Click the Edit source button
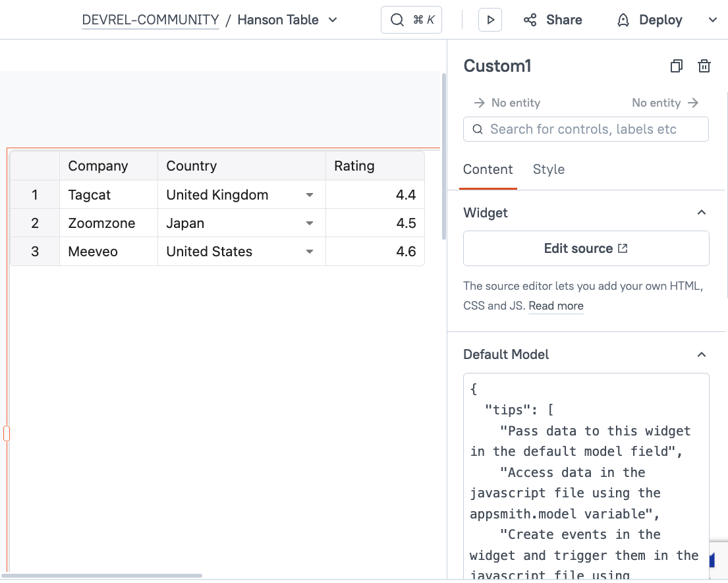 pos(586,248)
